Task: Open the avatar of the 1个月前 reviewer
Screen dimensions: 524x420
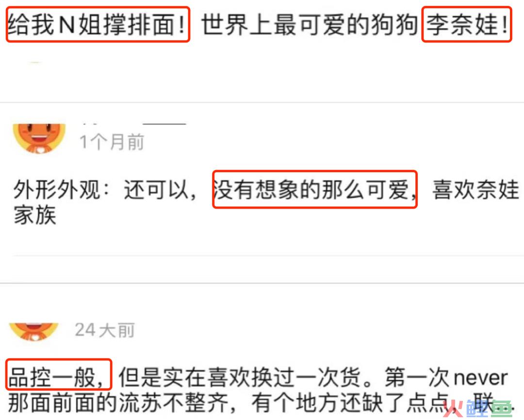Action: (39, 139)
